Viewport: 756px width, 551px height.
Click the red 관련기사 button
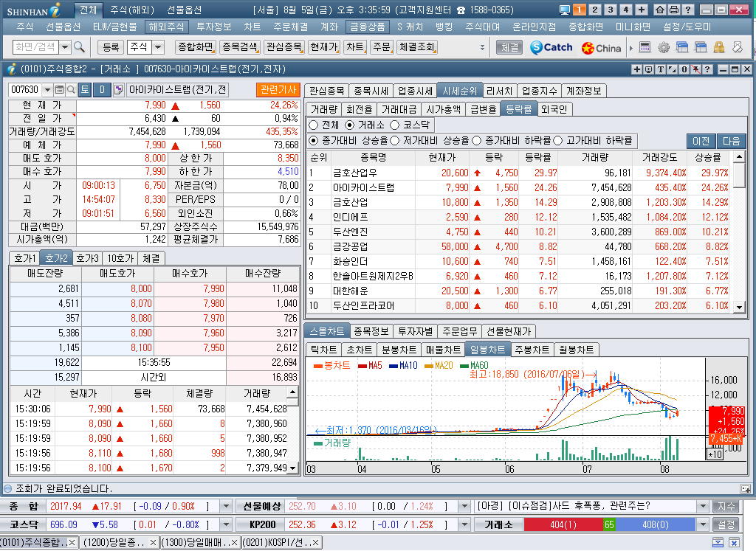tap(280, 89)
